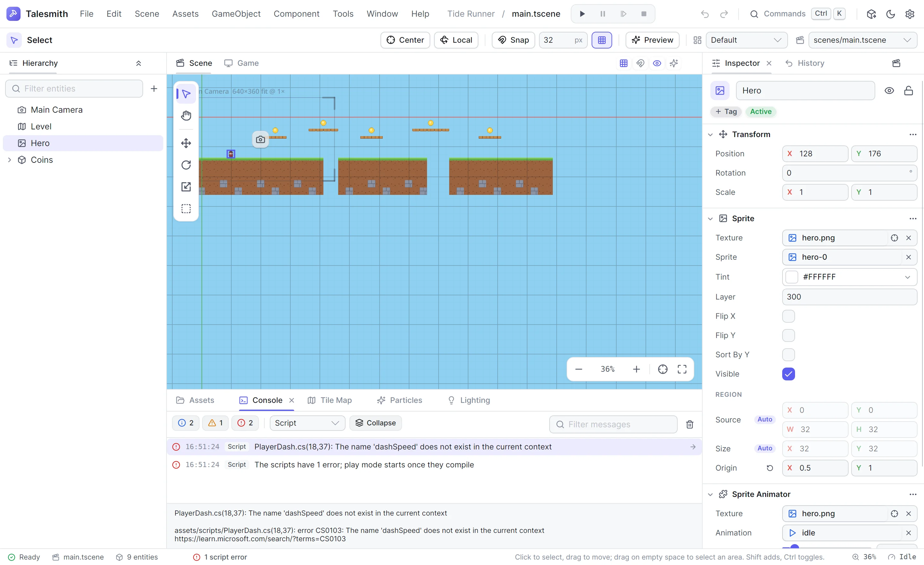Viewport: 924px width, 565px height.
Task: Collapse the Sprite Animator section
Action: pos(710,494)
